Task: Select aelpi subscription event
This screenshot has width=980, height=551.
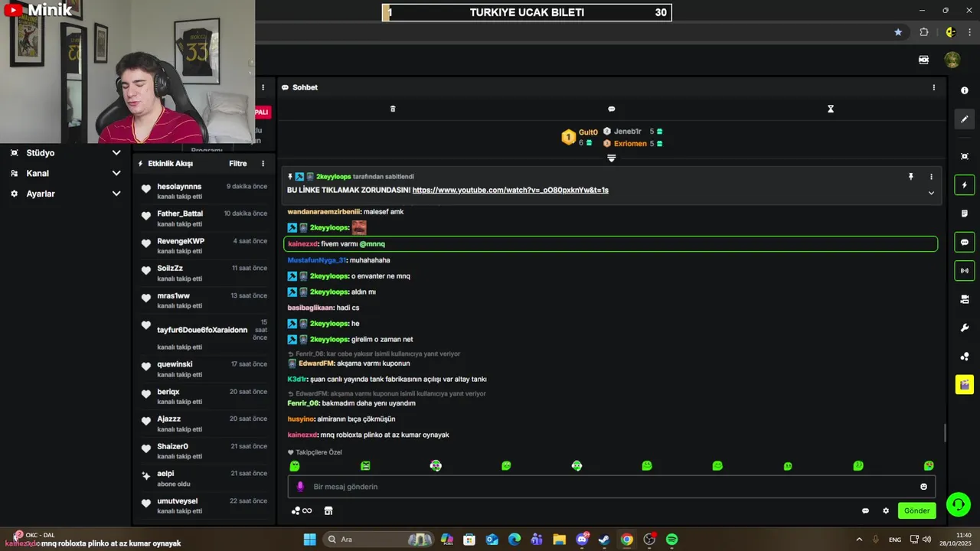Action: (x=204, y=478)
